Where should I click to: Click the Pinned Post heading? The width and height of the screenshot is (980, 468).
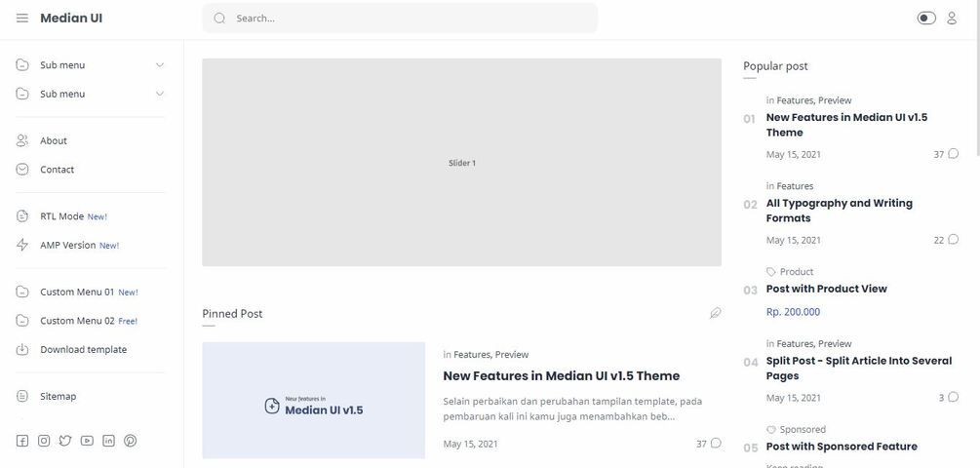[232, 313]
